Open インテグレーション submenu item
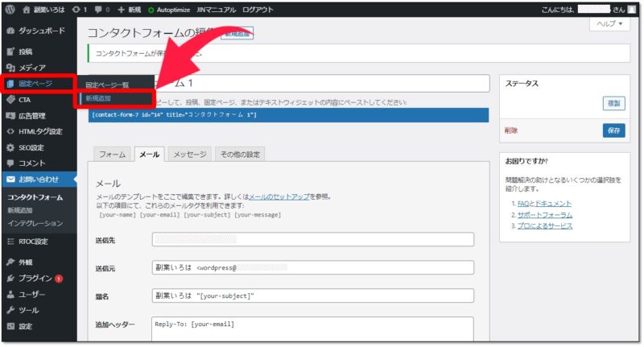The image size is (644, 347). [35, 223]
